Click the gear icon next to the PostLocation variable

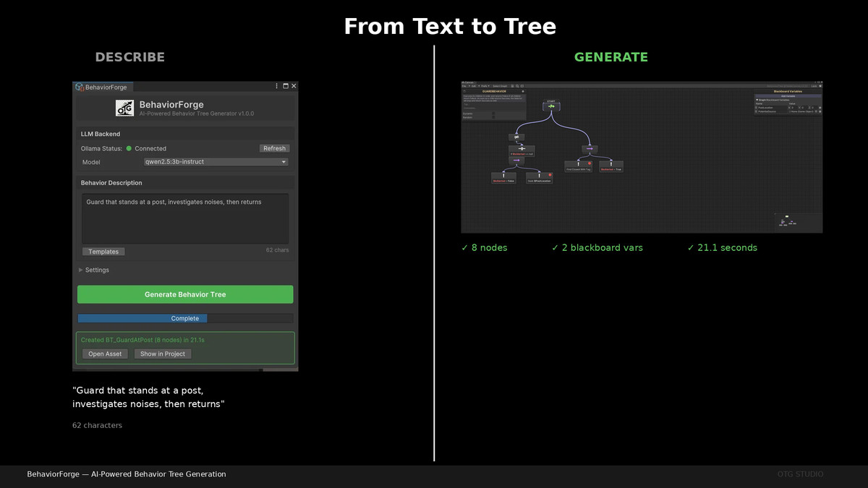coord(820,108)
